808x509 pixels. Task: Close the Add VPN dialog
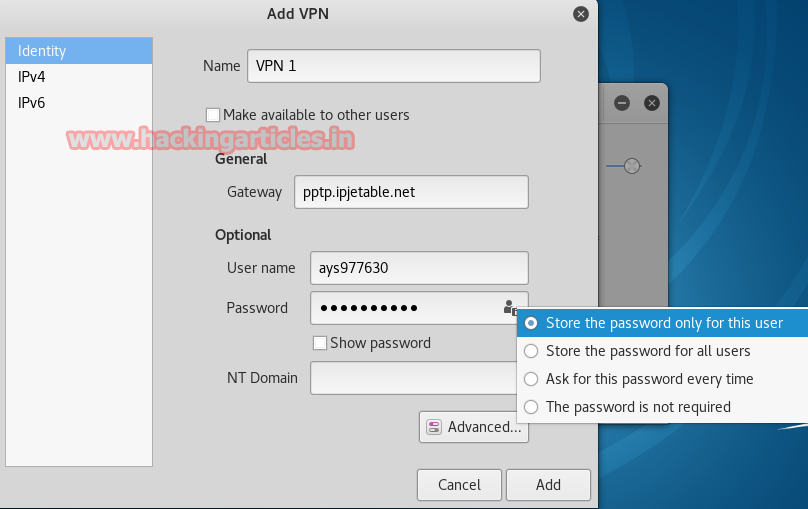(x=581, y=14)
